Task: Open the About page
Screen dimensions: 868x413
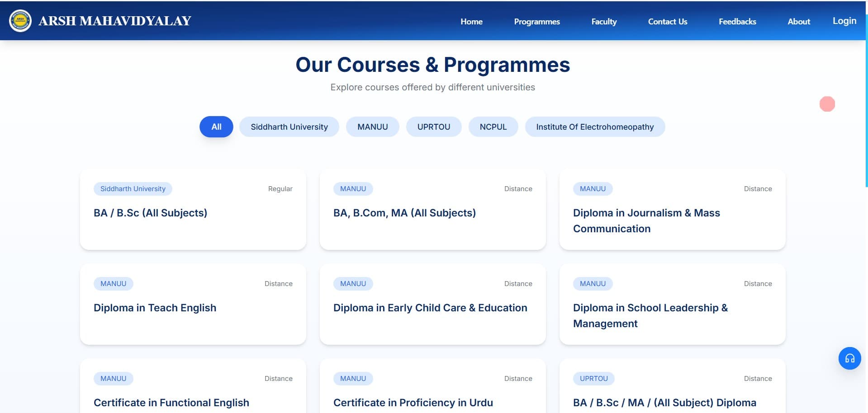Action: coord(799,21)
